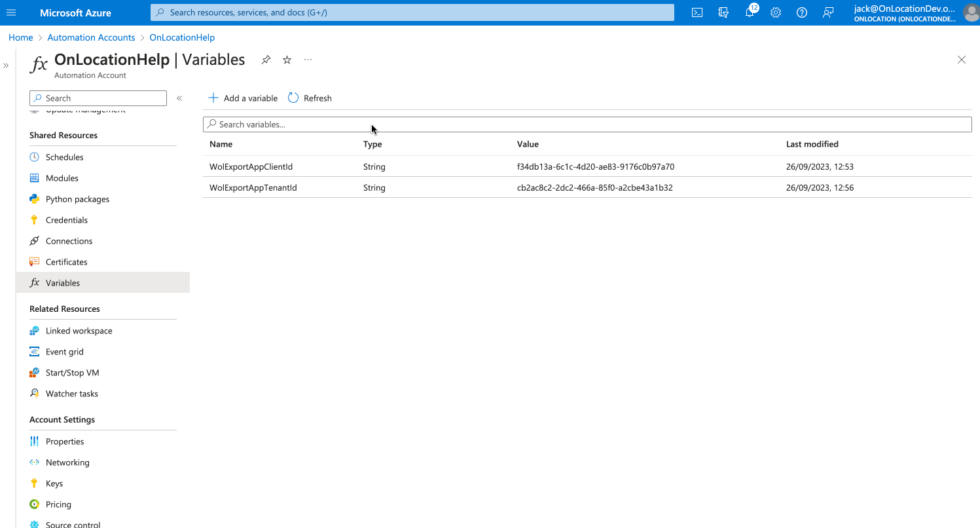980x528 pixels.
Task: Click the Python packages icon
Action: [35, 199]
